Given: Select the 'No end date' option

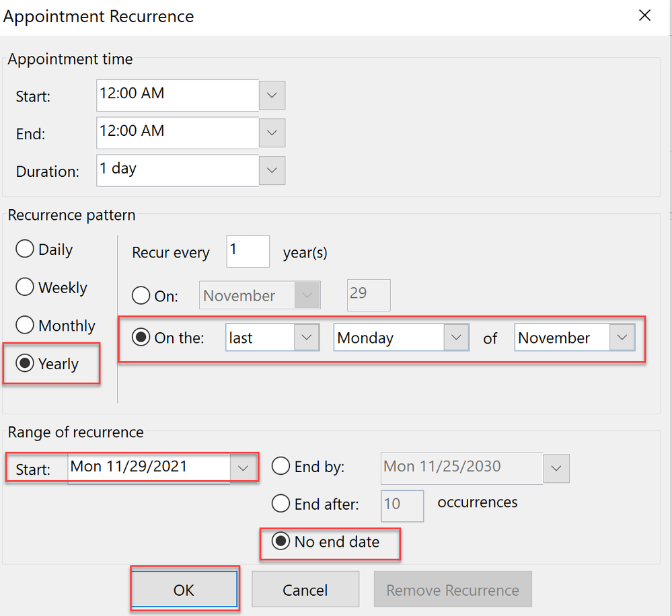Looking at the screenshot, I should tap(281, 541).
